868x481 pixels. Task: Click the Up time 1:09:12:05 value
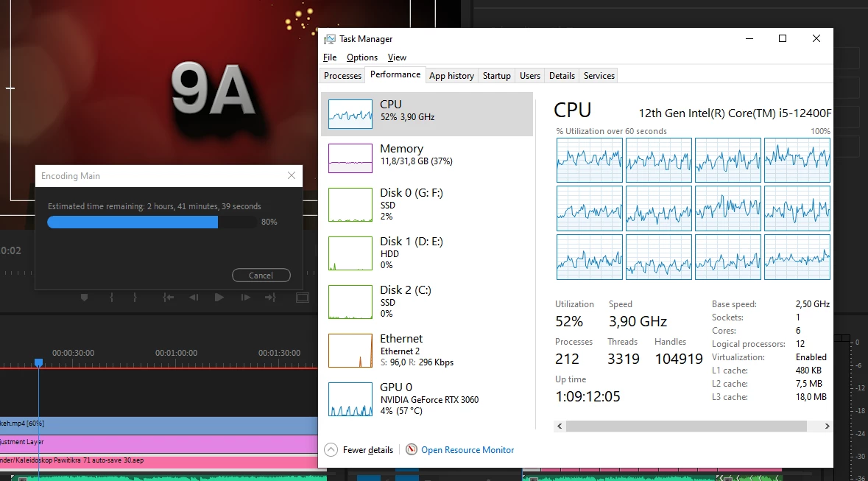[588, 397]
